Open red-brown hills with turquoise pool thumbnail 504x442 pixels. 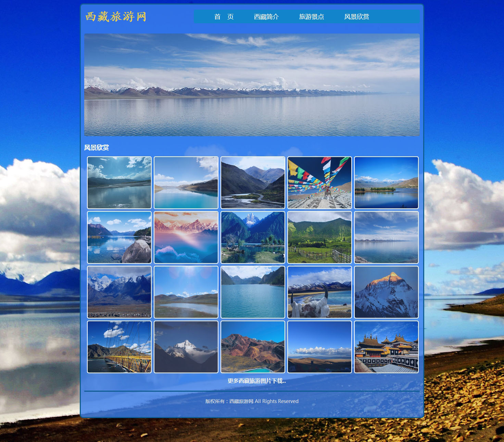[253, 347]
